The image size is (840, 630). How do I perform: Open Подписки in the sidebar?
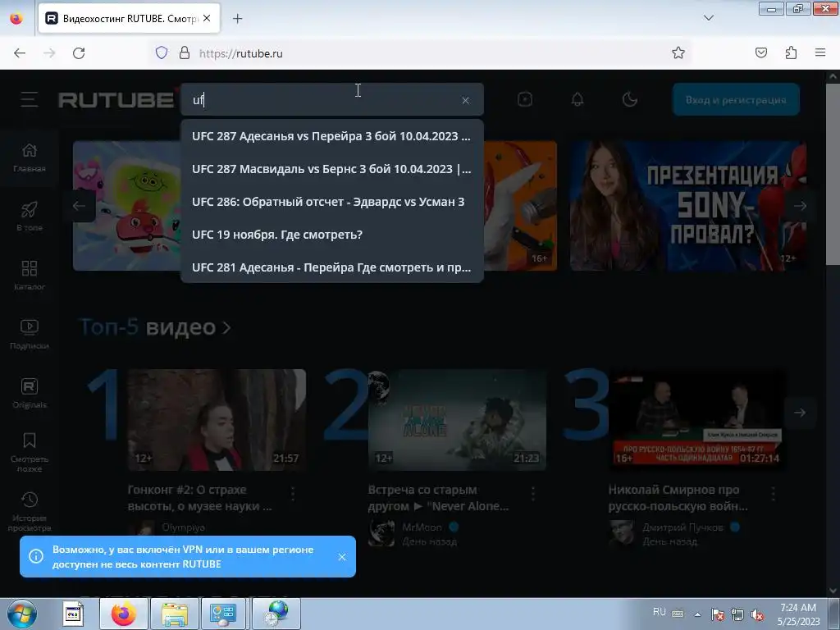point(30,335)
